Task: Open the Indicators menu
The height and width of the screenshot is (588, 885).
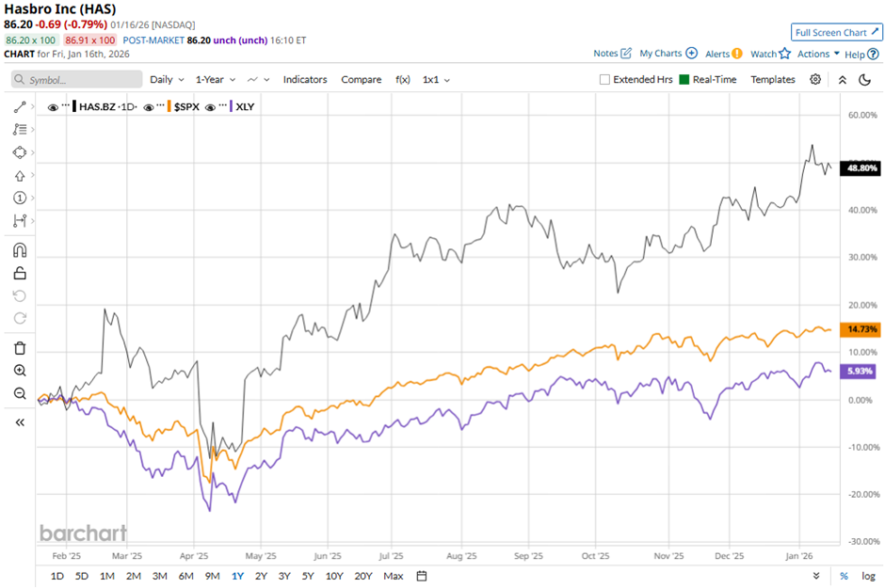Action: pos(305,79)
